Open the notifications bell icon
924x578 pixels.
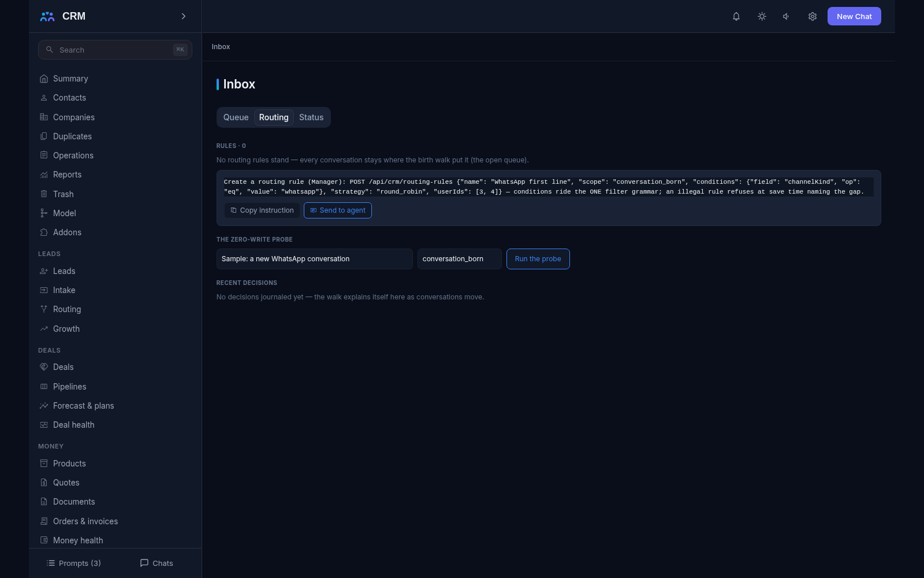(x=736, y=16)
